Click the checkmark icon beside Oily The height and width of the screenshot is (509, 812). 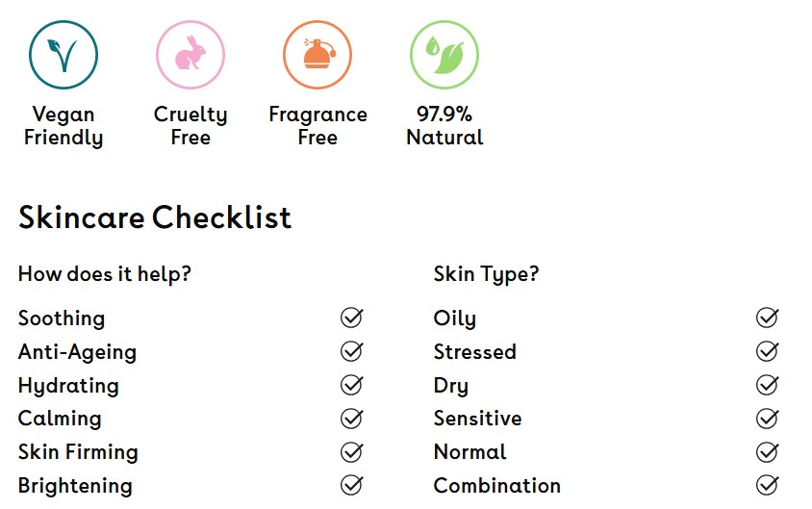pos(768,318)
